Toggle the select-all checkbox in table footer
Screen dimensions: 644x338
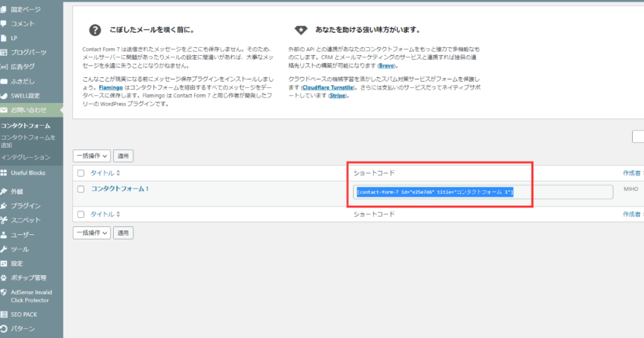(81, 214)
